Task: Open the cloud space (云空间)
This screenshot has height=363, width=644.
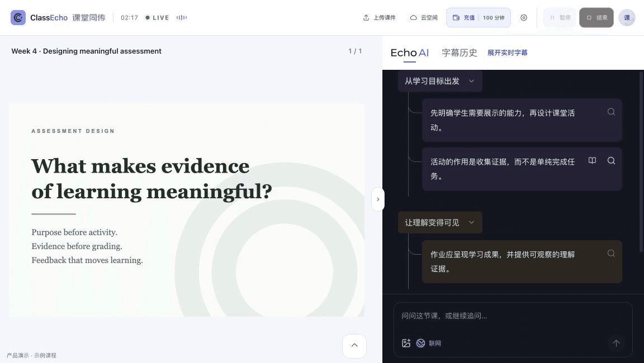Action: [x=424, y=18]
